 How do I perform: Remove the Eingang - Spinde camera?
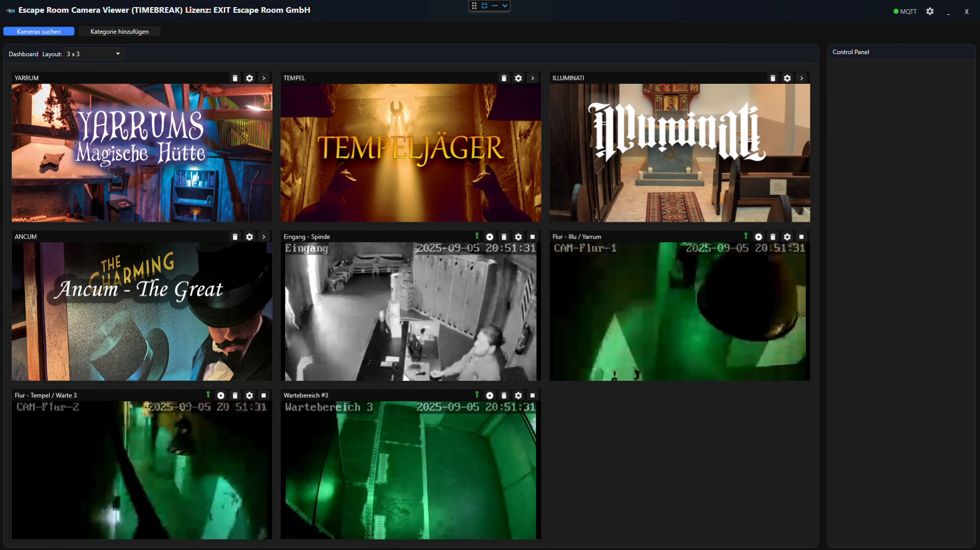point(504,237)
